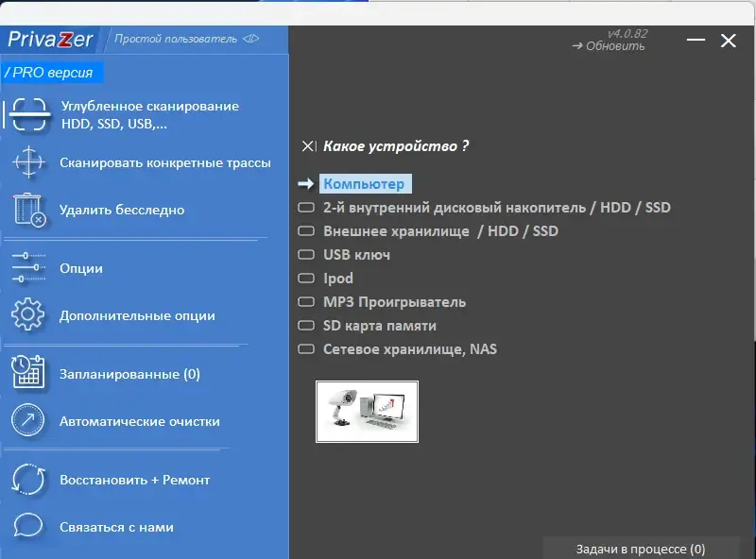Screen dimensions: 756x559
Task: Click the PRO версия button
Action: pyautogui.click(x=52, y=73)
